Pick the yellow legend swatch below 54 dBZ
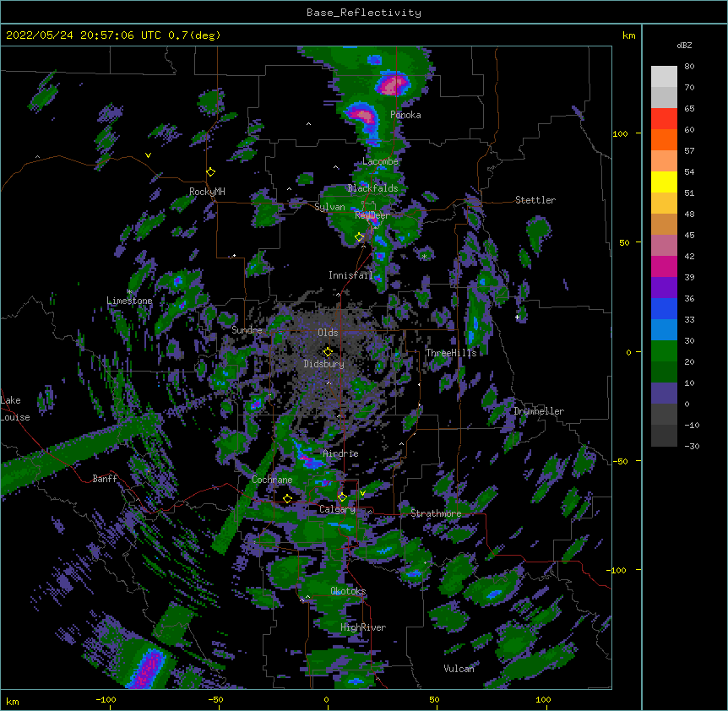Viewport: 728px width, 711px height. (x=664, y=182)
